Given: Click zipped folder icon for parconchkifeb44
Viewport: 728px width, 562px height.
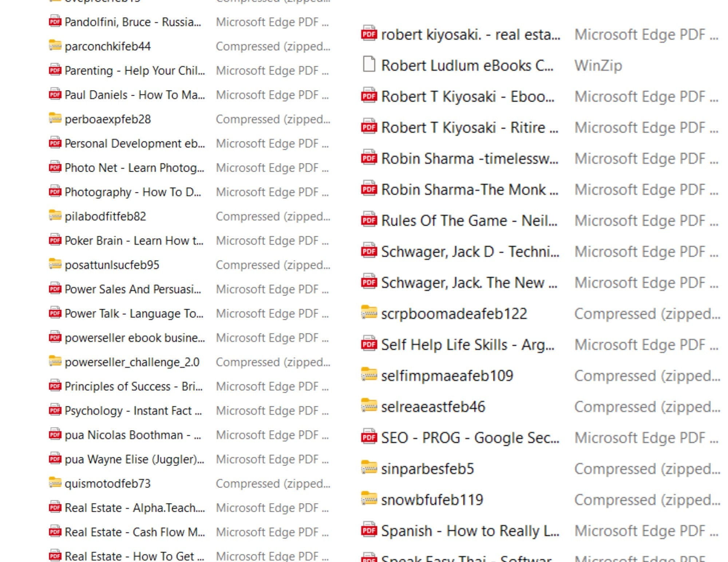Looking at the screenshot, I should [55, 46].
